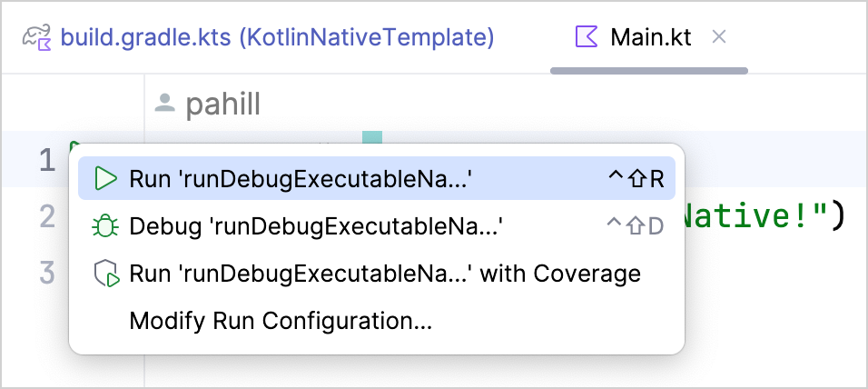Viewport: 868px width, 389px height.
Task: Click the run gutter icon on line 1
Action: coord(74,145)
